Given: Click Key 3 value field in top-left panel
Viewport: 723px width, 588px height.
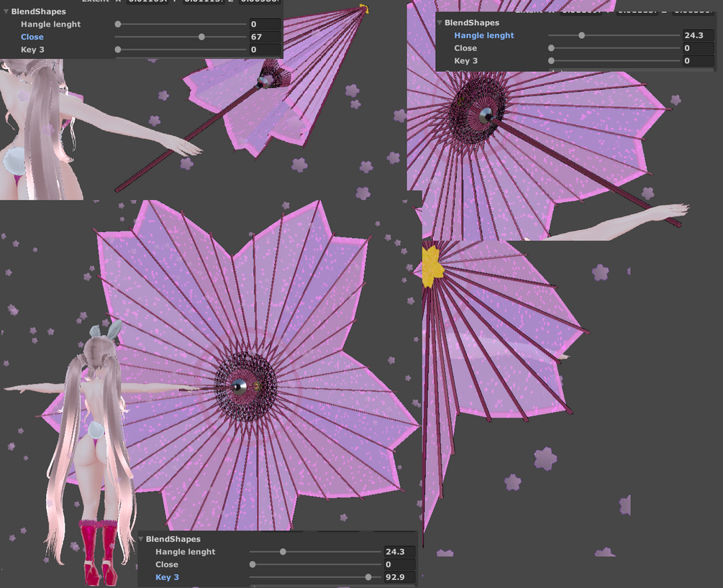Looking at the screenshot, I should [x=265, y=50].
